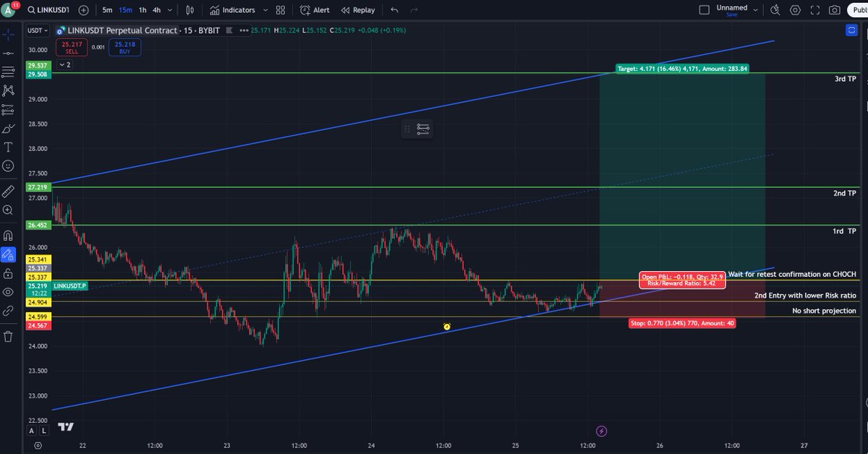Open the forecasting and measurement tools

pos(8,110)
